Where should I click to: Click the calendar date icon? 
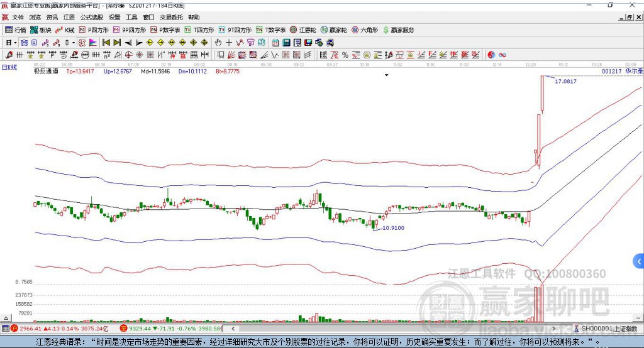[x=275, y=43]
